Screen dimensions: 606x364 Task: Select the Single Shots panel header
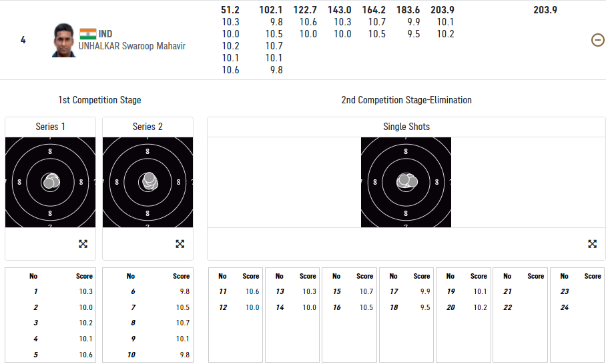(x=406, y=127)
